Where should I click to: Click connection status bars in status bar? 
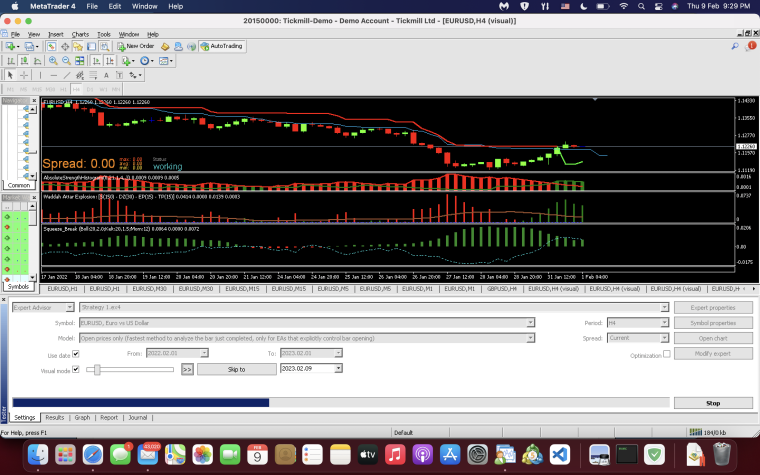695,432
